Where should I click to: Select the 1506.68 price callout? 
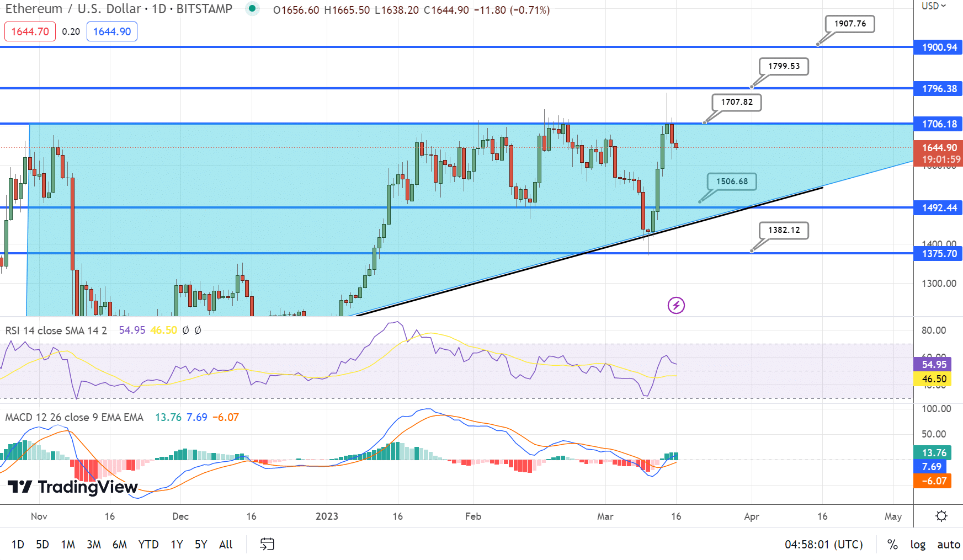732,182
